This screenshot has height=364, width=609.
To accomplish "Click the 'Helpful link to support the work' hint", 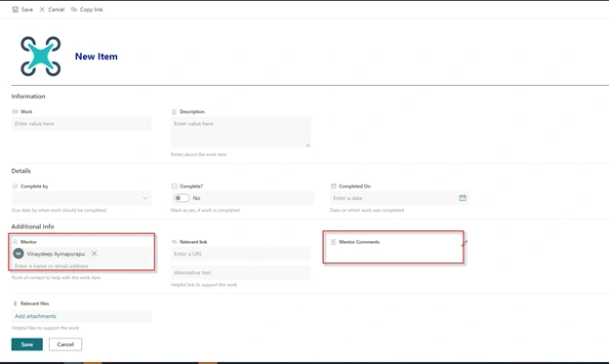I will [204, 285].
